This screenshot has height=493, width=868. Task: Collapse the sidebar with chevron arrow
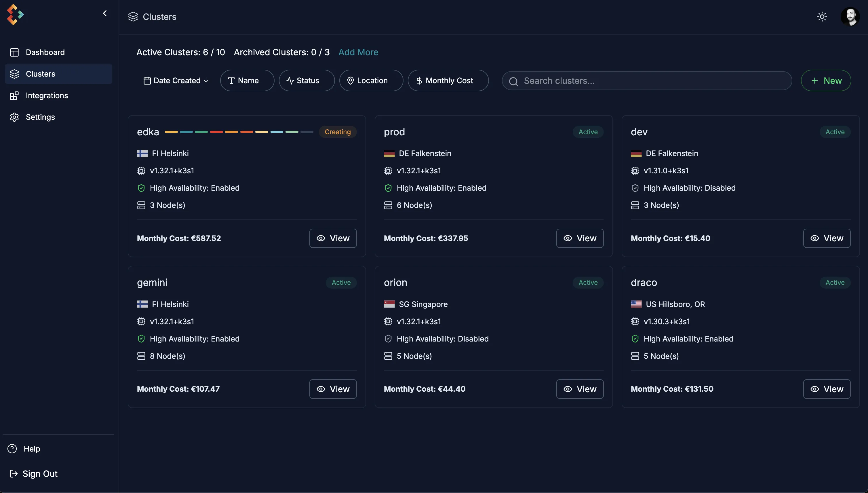105,13
